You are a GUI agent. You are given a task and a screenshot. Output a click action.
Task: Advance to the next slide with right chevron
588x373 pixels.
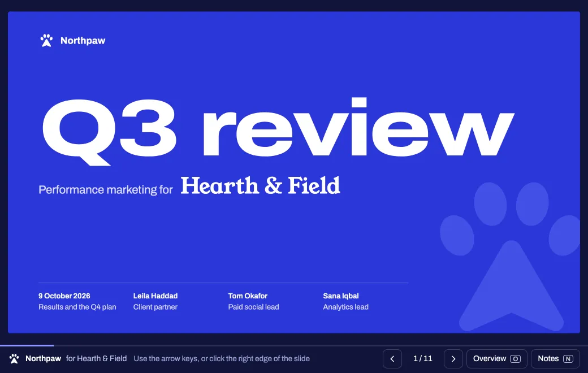453,359
